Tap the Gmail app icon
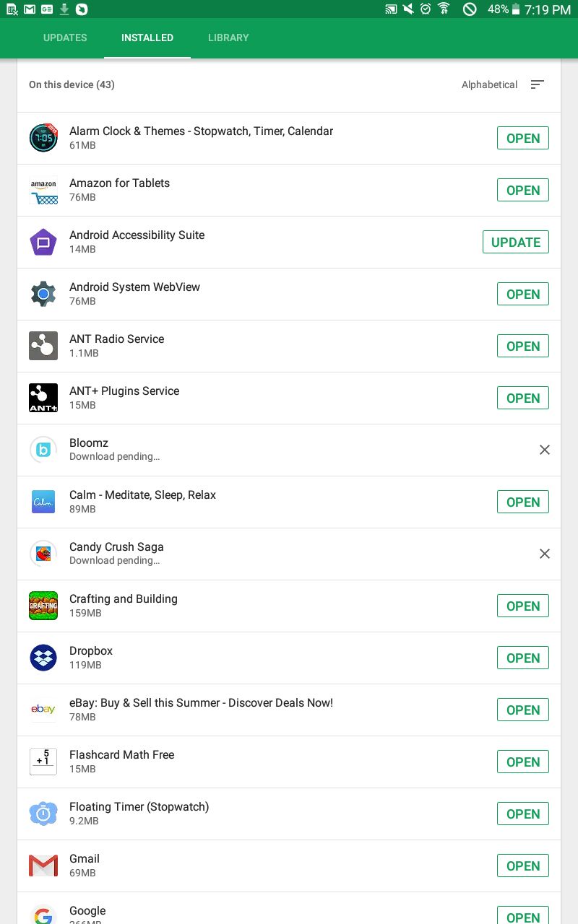The image size is (578, 924). click(x=43, y=866)
